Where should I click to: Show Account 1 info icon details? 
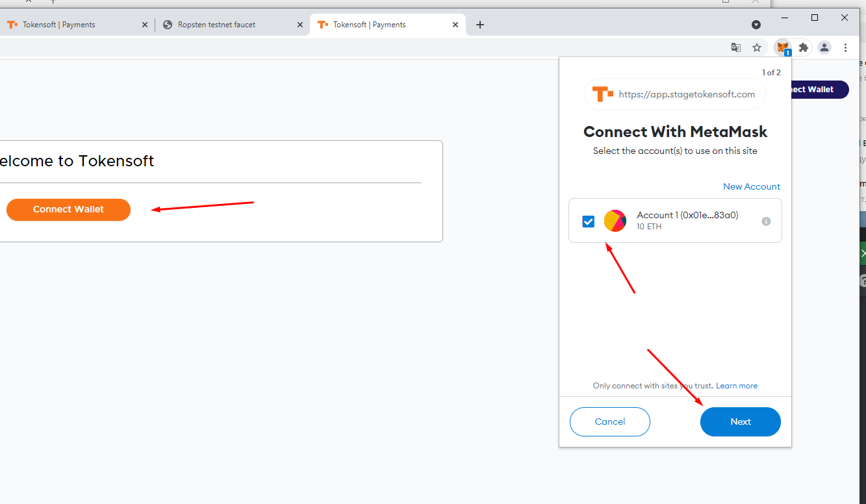tap(766, 221)
